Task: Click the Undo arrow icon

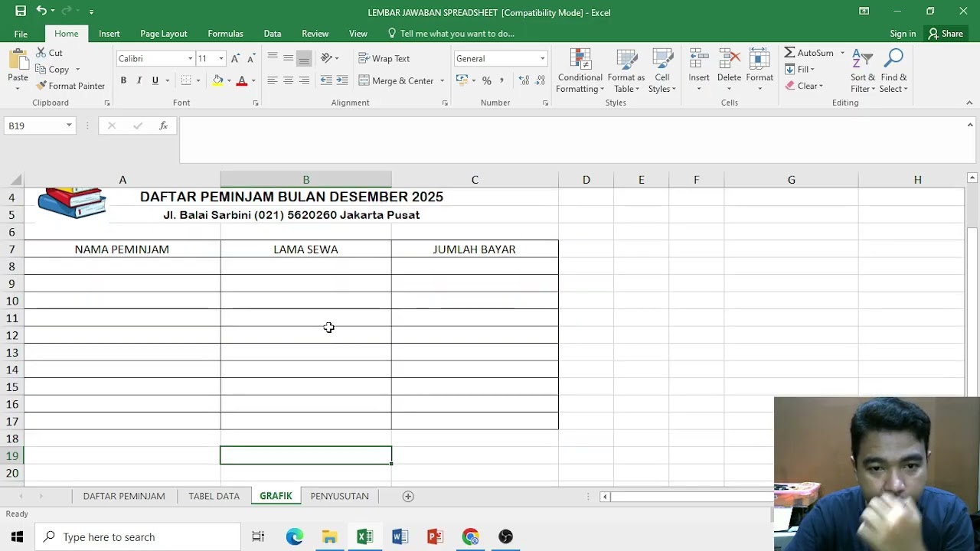Action: 41,11
